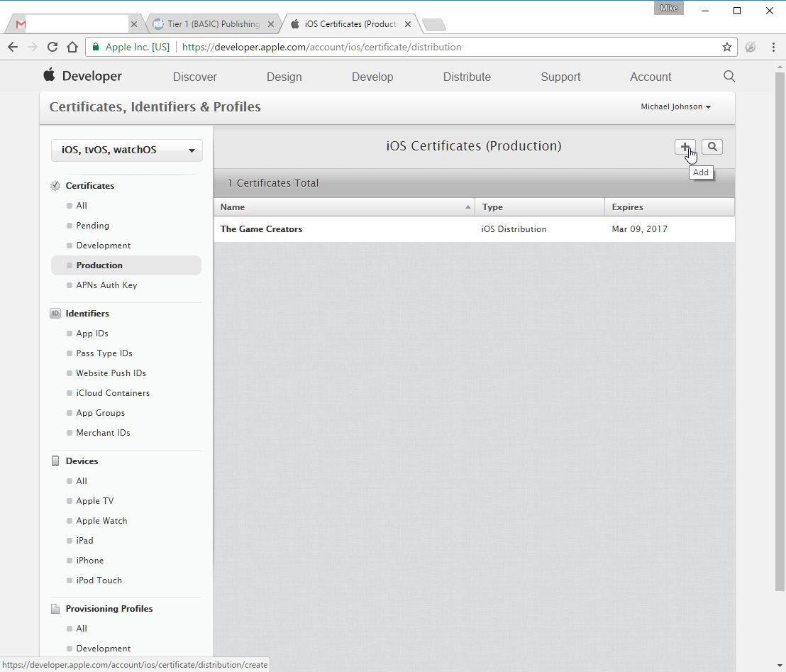Viewport: 786px width, 672px height.
Task: Select Development under Certificates
Action: 104,246
